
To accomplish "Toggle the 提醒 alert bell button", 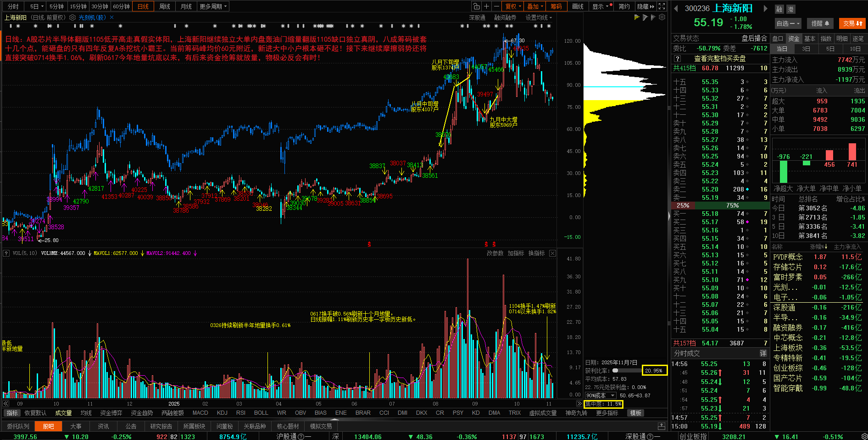I will click(820, 23).
